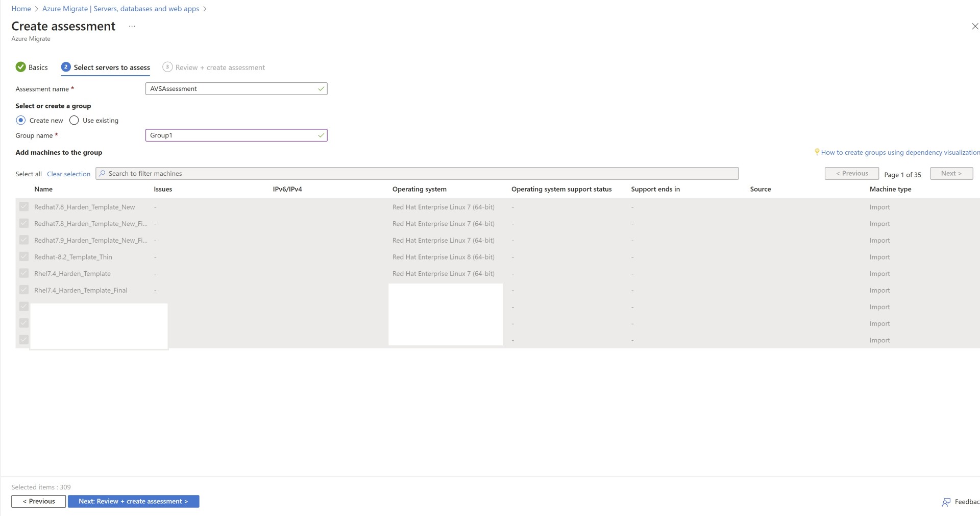The height and width of the screenshot is (516, 980).
Task: Sort by IPv6/IPv4 column header
Action: pyautogui.click(x=287, y=189)
